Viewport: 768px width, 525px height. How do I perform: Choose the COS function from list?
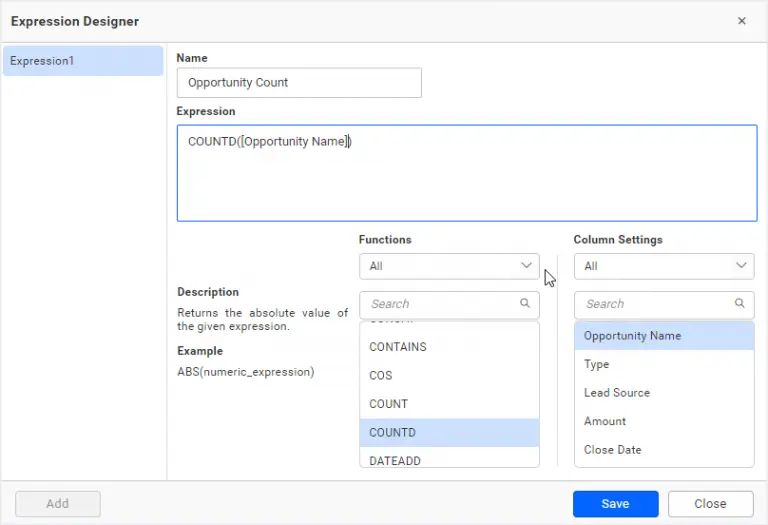(381, 376)
